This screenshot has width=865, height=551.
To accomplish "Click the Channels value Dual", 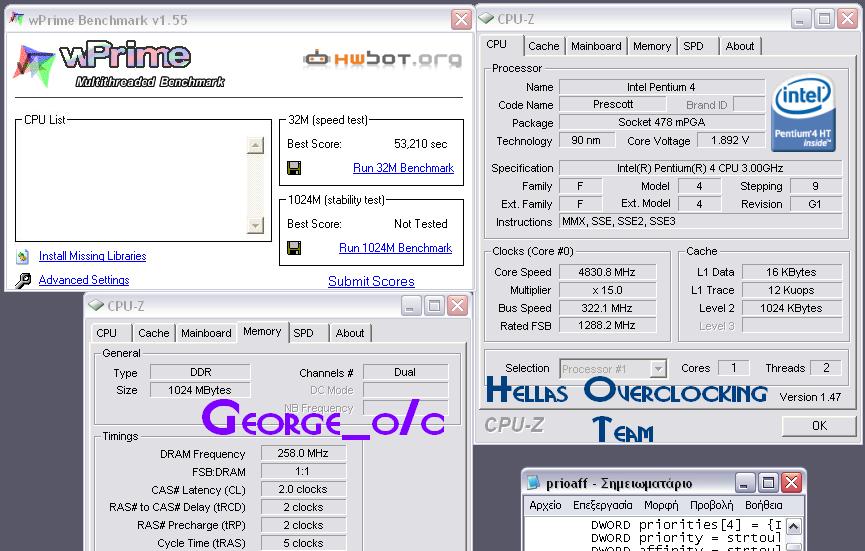I will pos(405,372).
